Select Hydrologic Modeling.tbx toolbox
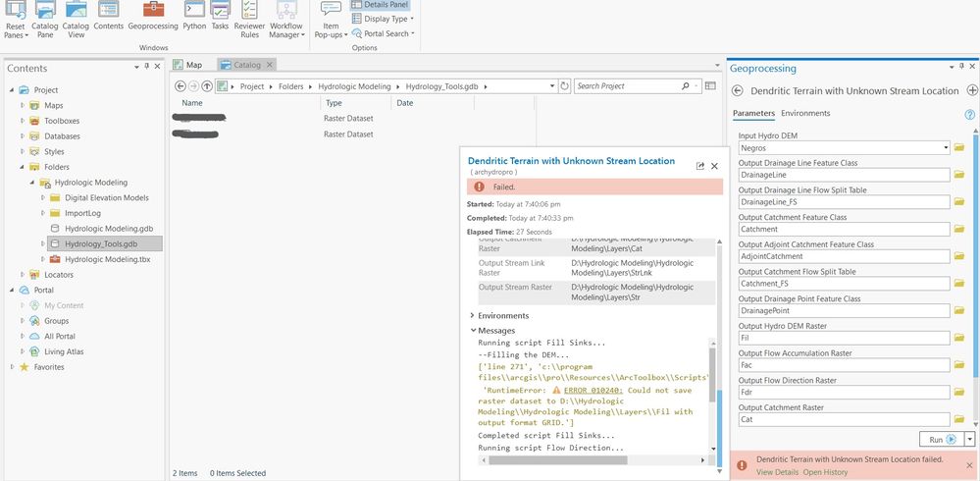980x481 pixels. 108,259
